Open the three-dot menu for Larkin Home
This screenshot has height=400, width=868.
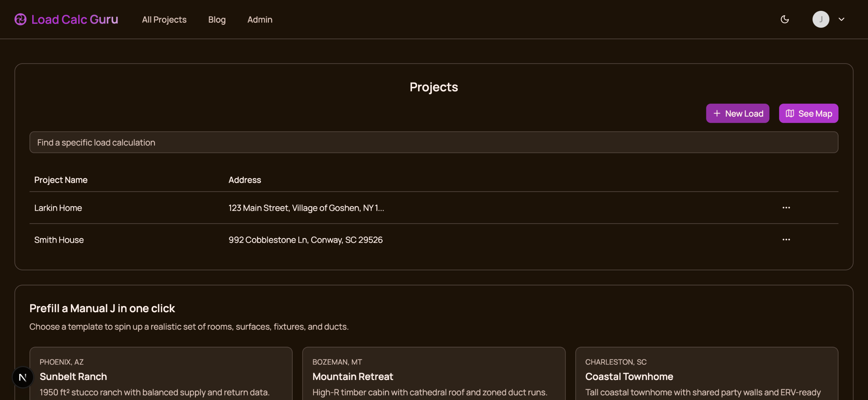click(x=786, y=207)
